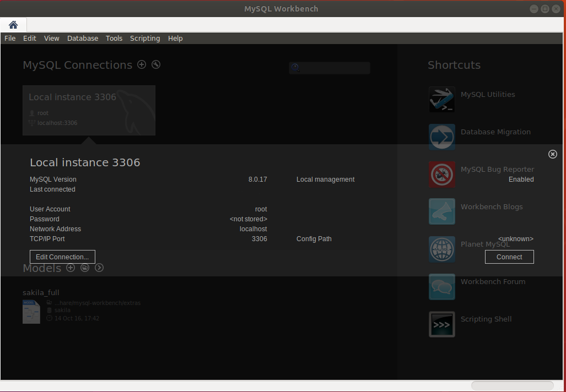
Task: Open the View menu
Action: 52,38
